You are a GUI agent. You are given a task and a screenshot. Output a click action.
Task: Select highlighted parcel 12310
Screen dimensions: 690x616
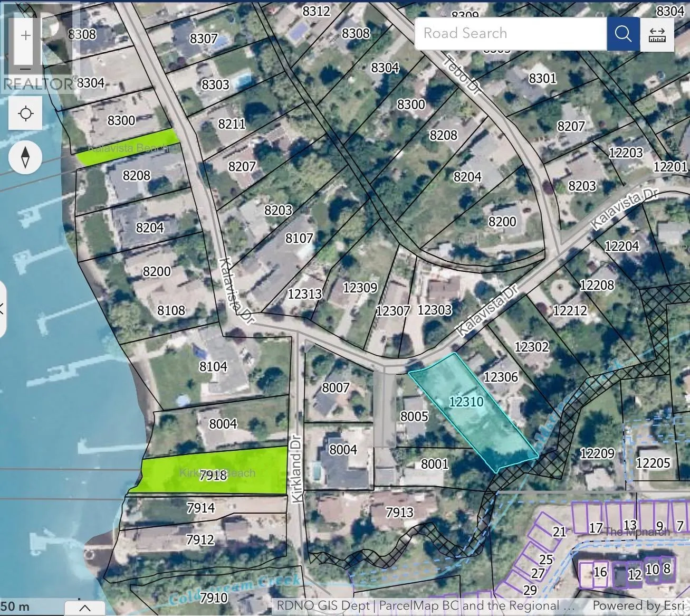tap(473, 412)
